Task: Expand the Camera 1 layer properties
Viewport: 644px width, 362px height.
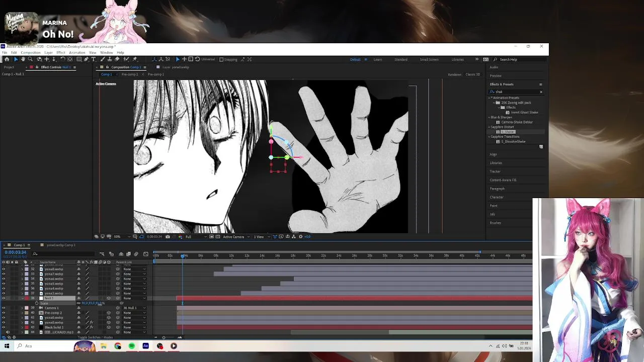Action: 22,308
